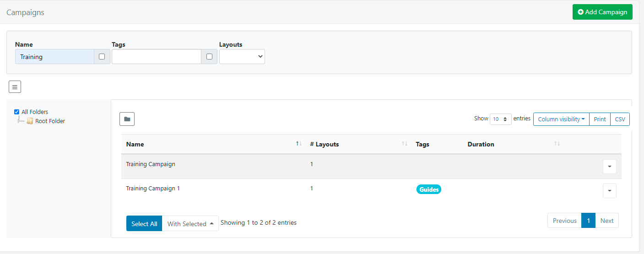
Task: Click the hamburger folder-tree toggle icon
Action: point(15,86)
